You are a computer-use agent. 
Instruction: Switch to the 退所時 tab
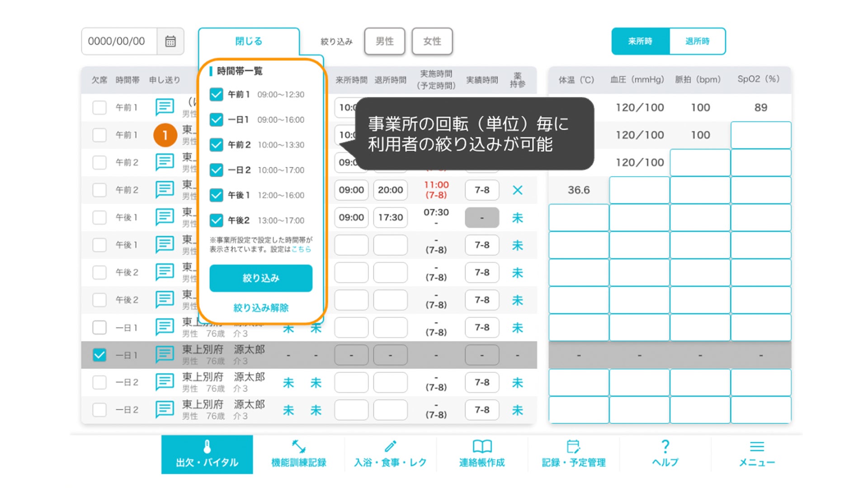(x=697, y=41)
